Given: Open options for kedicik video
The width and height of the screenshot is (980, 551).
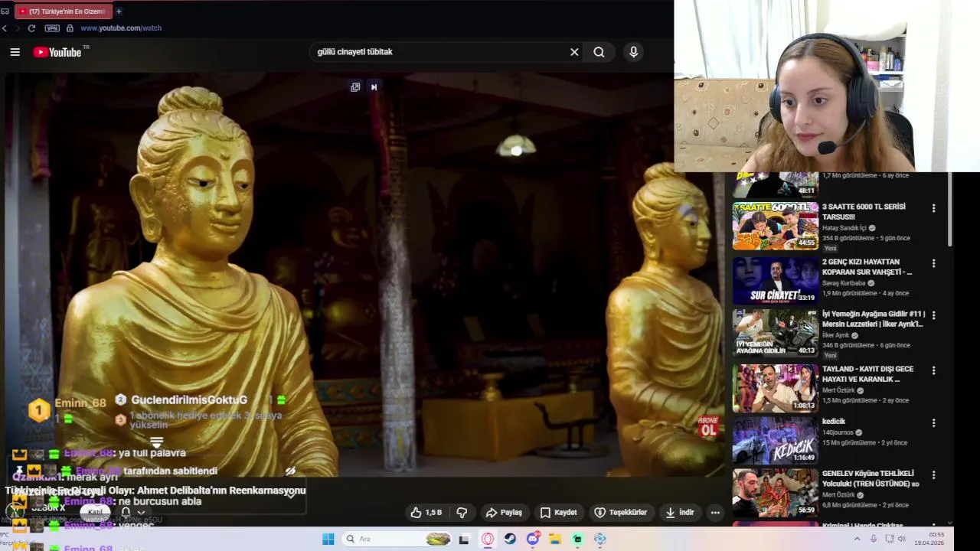Looking at the screenshot, I should pos(933,422).
